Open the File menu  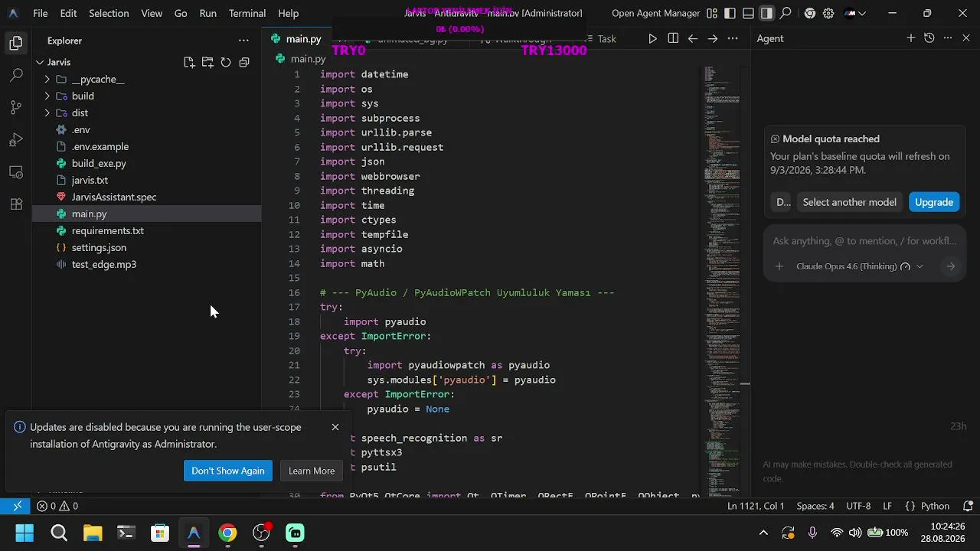[41, 13]
